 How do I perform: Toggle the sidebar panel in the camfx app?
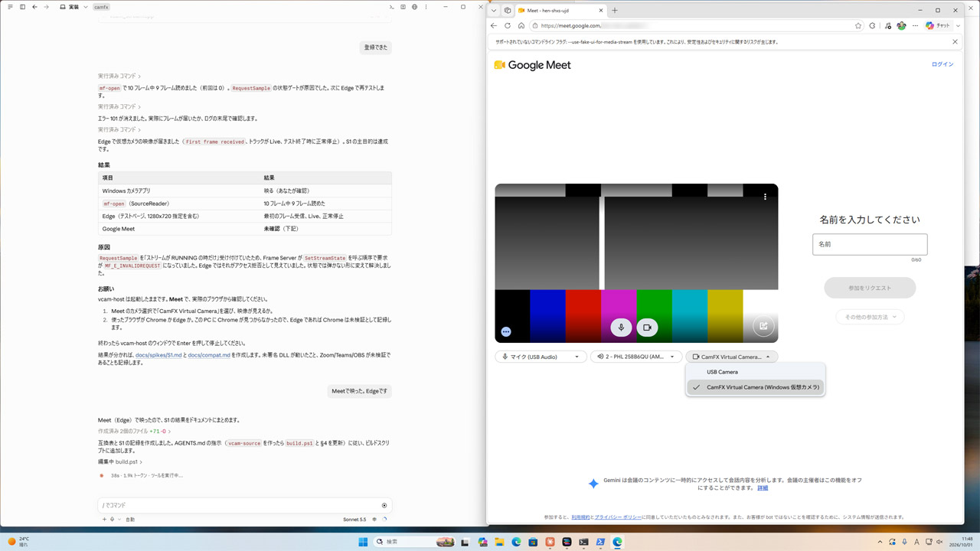22,7
